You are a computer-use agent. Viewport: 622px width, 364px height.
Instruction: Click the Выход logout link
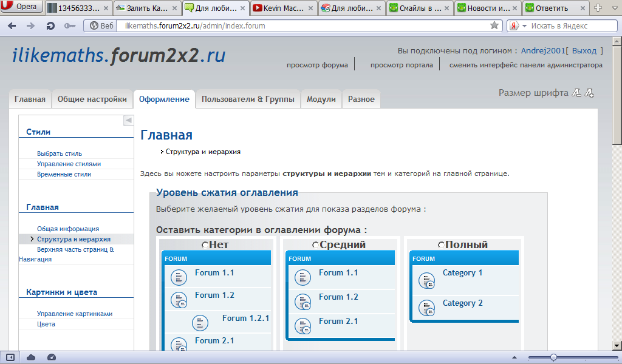[x=584, y=51]
